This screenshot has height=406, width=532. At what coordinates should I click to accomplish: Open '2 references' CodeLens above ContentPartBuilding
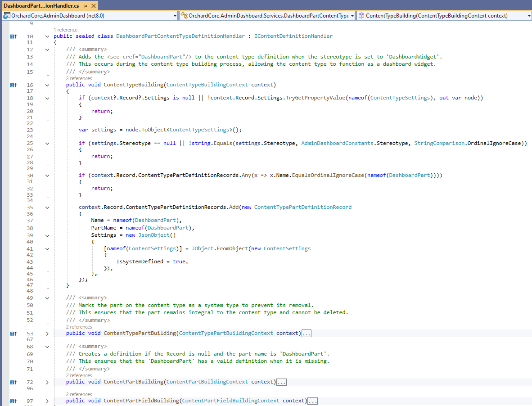pyautogui.click(x=79, y=375)
